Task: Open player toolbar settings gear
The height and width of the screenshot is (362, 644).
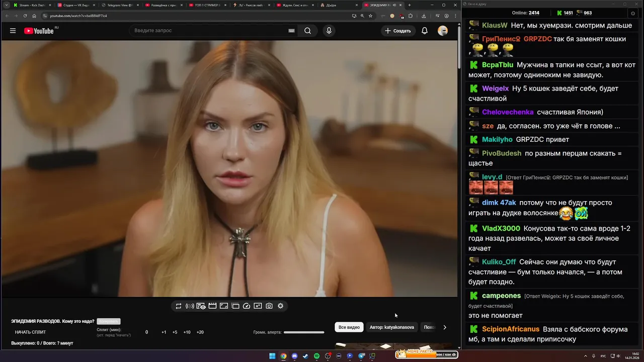Action: [281, 306]
